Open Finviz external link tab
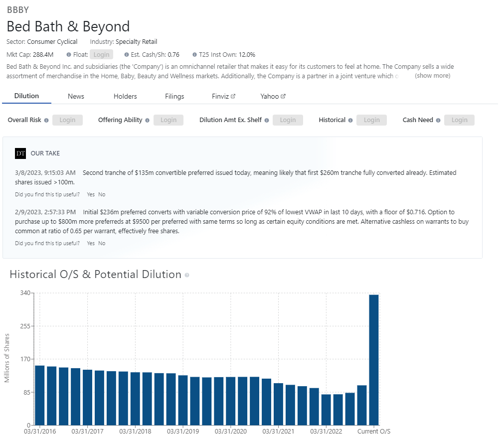504x434 pixels. [223, 96]
